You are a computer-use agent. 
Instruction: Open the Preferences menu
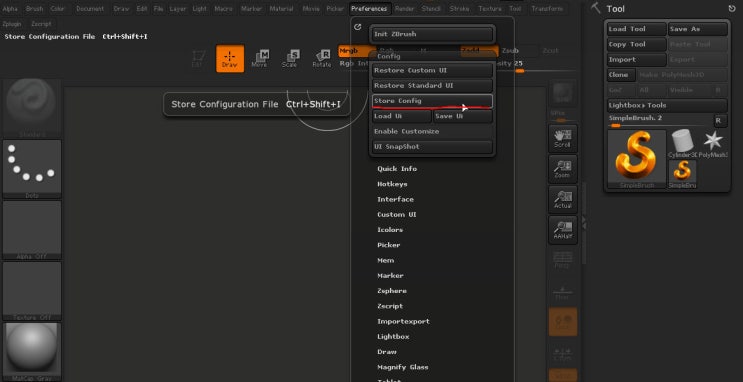(x=369, y=9)
